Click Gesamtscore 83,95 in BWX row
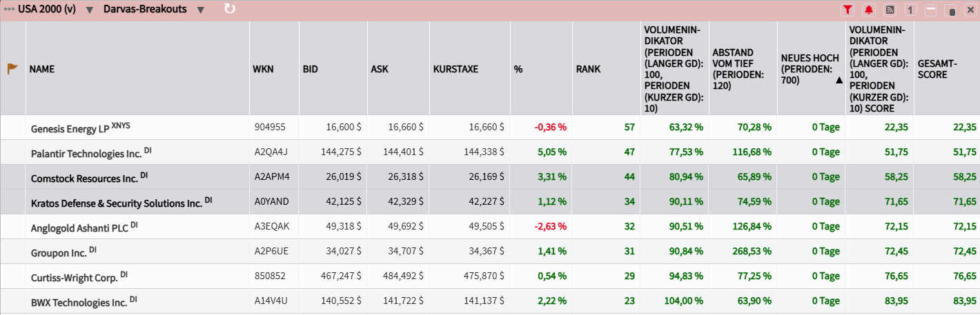The image size is (980, 315). [964, 301]
